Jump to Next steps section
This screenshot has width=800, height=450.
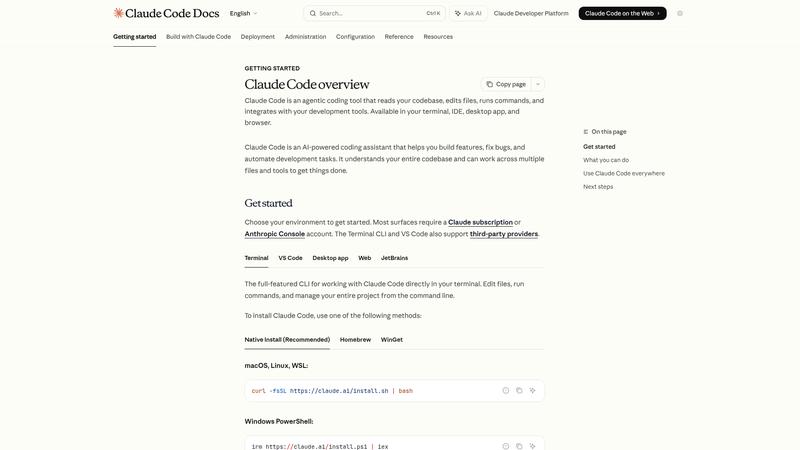coord(598,187)
